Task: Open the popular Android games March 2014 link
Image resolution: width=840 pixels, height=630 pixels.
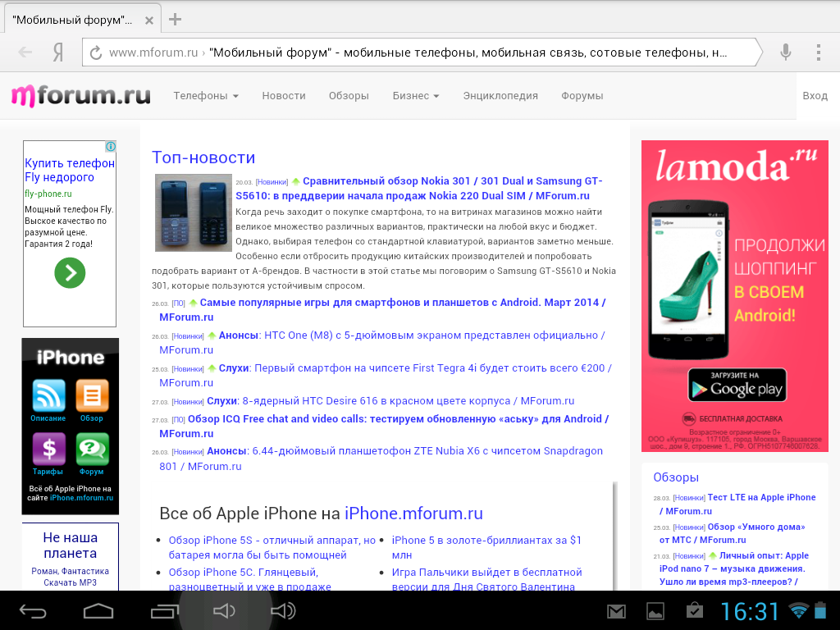Action: (382, 309)
